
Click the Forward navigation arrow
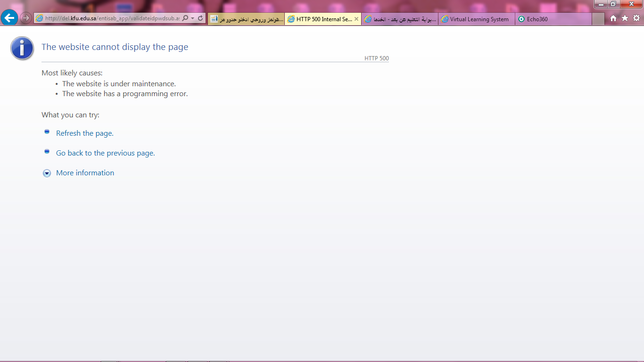pyautogui.click(x=26, y=18)
